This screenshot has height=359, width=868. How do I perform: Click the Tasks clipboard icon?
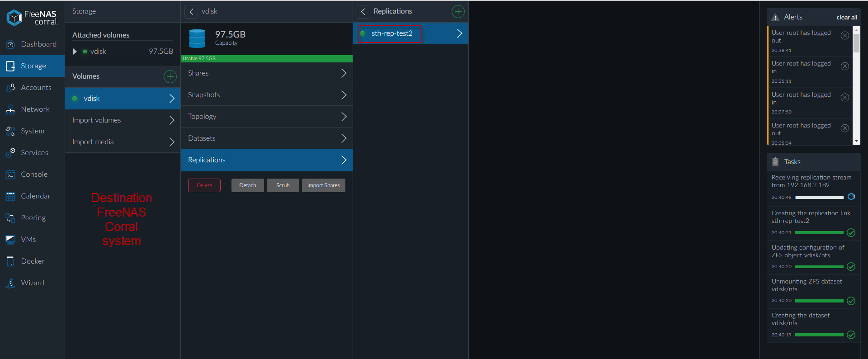point(775,161)
